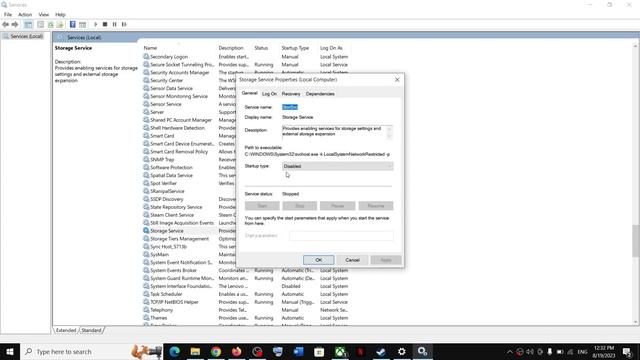Click the Pause Service toolbar icon

click(115, 24)
